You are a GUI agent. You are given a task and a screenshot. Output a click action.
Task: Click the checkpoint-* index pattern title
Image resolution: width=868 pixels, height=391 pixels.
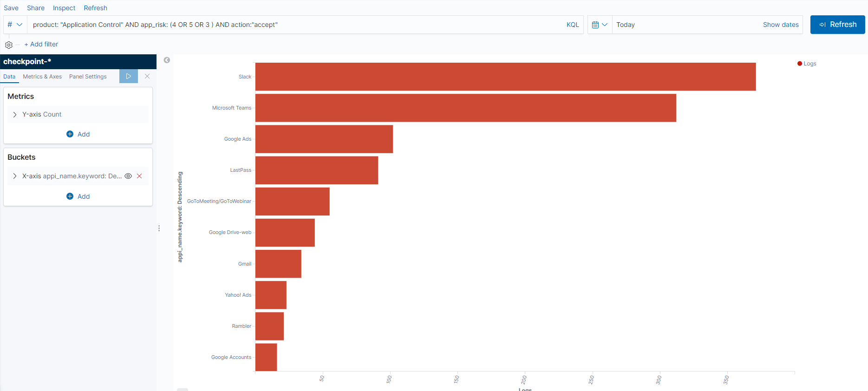coord(27,61)
